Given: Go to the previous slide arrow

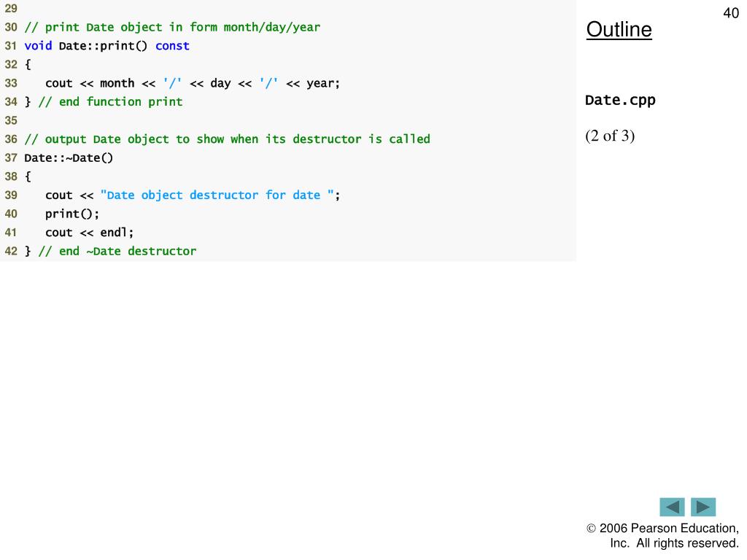Looking at the screenshot, I should (x=672, y=507).
